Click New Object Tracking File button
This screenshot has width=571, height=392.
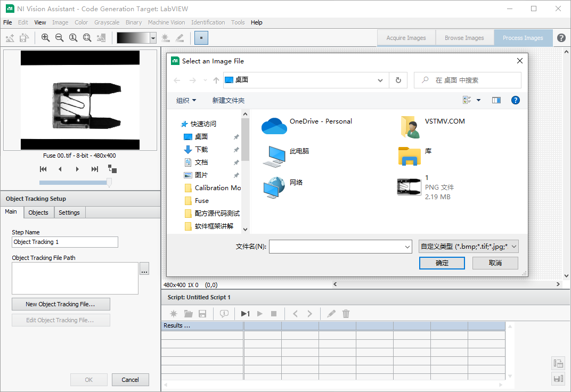click(x=61, y=304)
